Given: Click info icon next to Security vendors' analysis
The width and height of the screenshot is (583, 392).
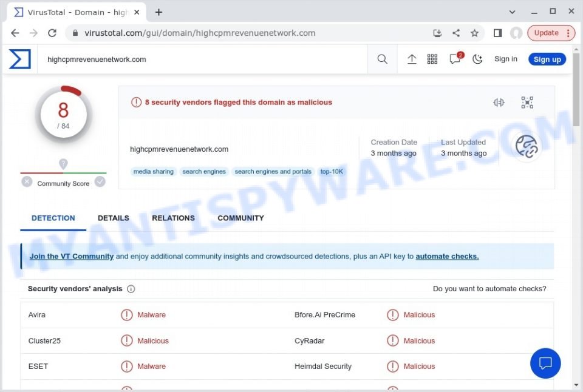Looking at the screenshot, I should [x=131, y=289].
